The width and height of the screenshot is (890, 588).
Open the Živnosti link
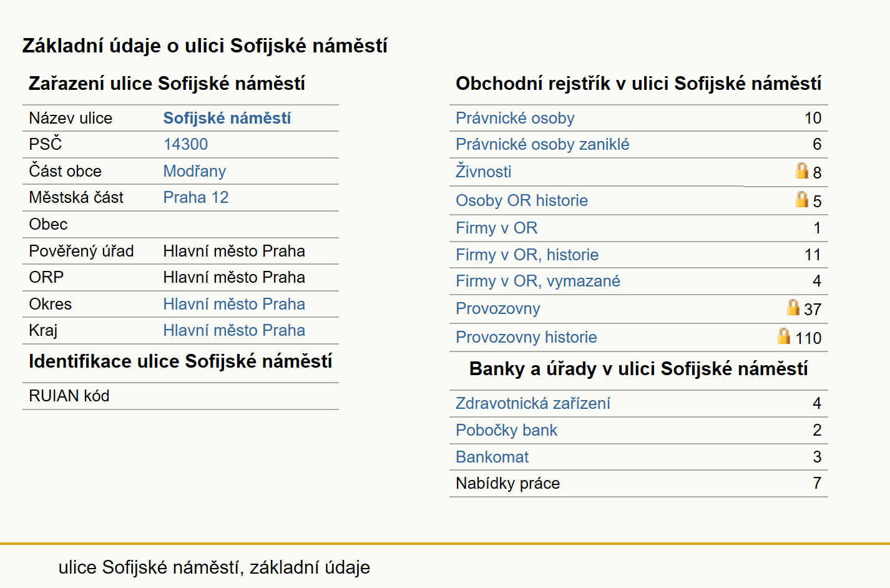pyautogui.click(x=483, y=172)
